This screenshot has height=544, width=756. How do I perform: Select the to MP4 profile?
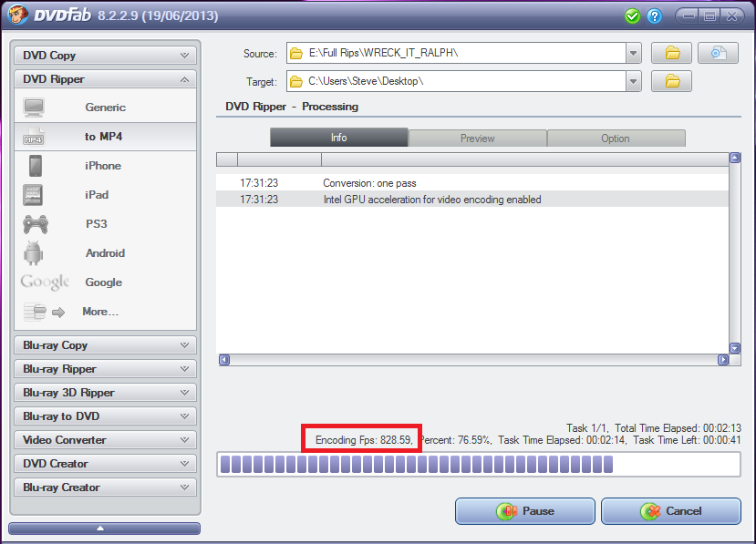[106, 137]
